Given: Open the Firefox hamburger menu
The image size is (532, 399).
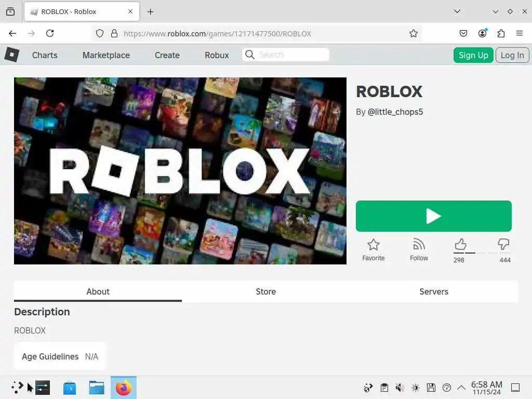Looking at the screenshot, I should [x=520, y=33].
